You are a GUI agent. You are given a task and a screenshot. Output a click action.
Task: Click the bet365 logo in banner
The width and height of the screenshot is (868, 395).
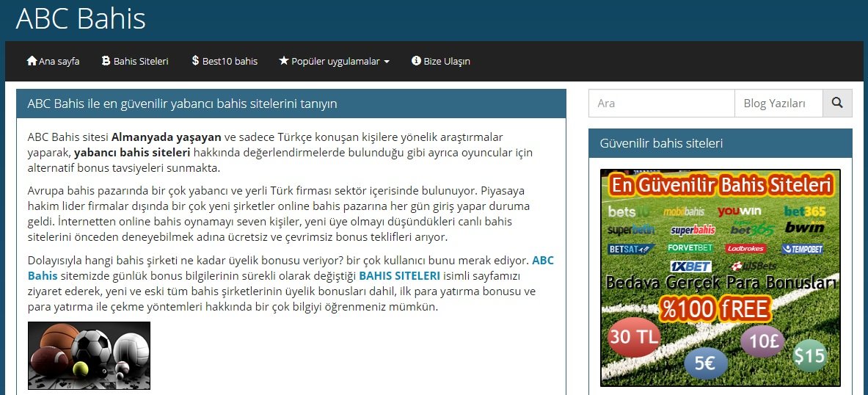pos(805,211)
